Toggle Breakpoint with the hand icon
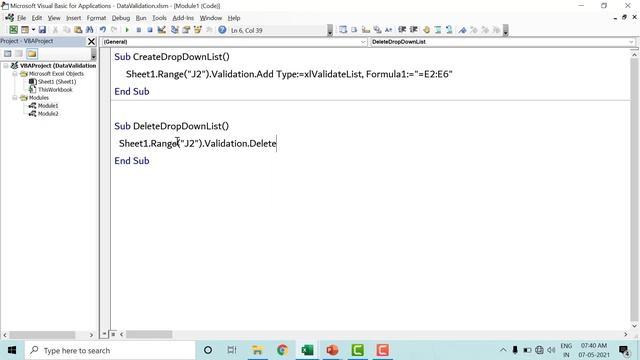The image size is (640, 360). 427,30
